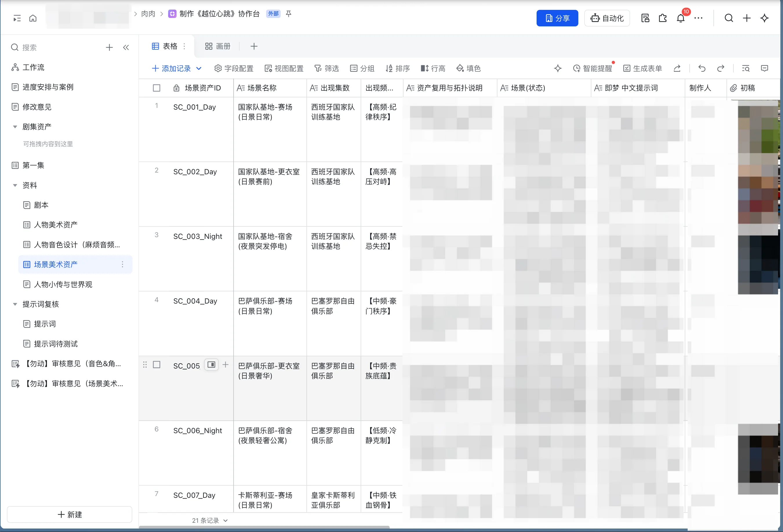783x532 pixels.
Task: Collapse sidebar with double chevron icon
Action: click(x=126, y=48)
